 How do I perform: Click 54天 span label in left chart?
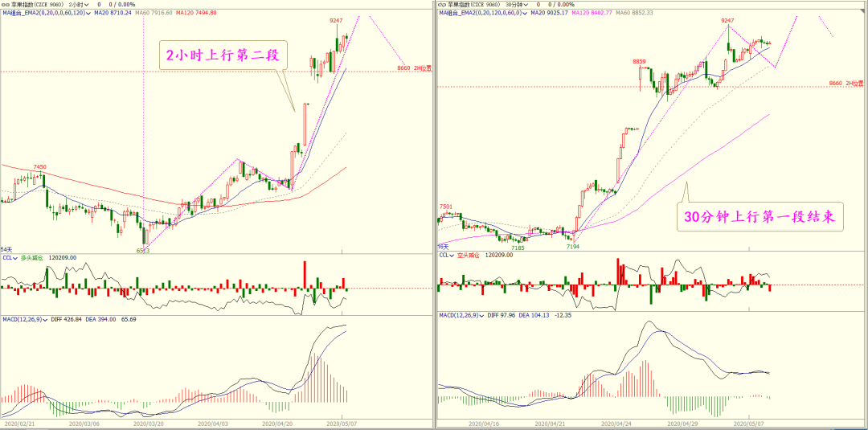pos(6,249)
